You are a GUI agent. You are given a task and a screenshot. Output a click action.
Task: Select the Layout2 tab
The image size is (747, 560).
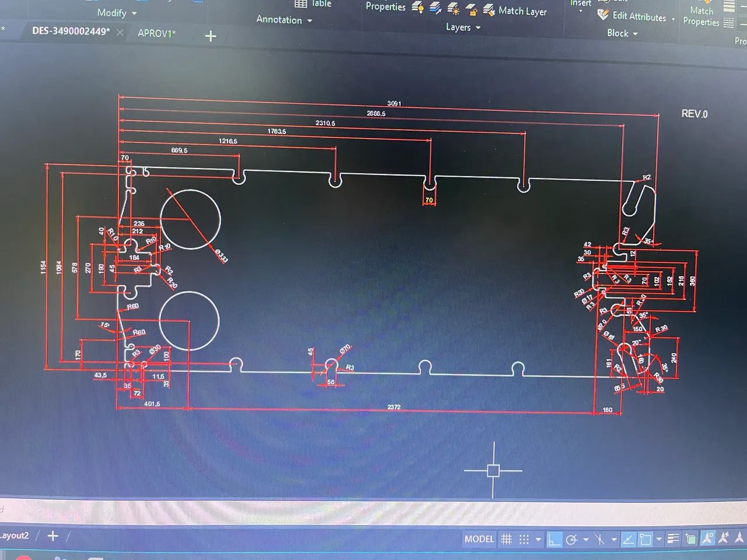point(14,535)
